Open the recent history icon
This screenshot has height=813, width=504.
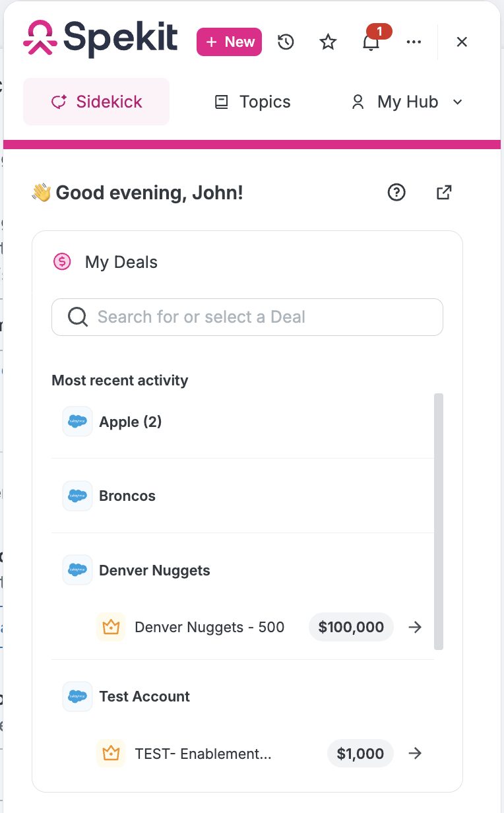click(x=286, y=42)
